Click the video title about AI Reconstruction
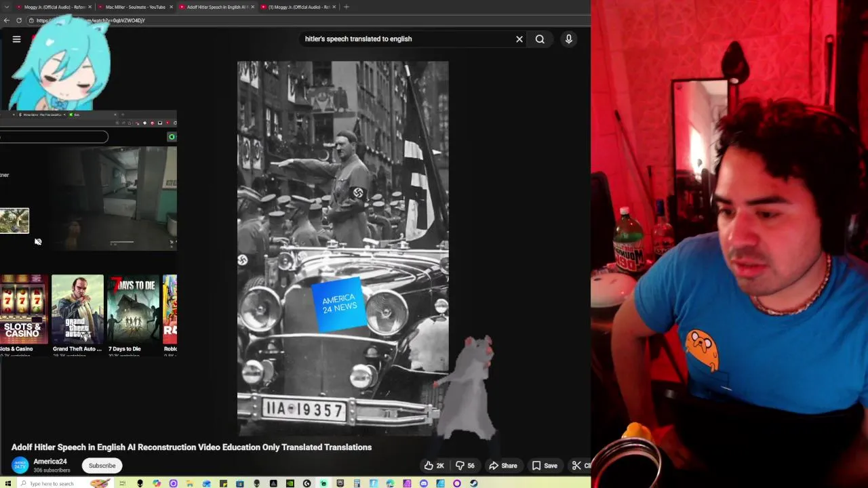 coord(191,447)
